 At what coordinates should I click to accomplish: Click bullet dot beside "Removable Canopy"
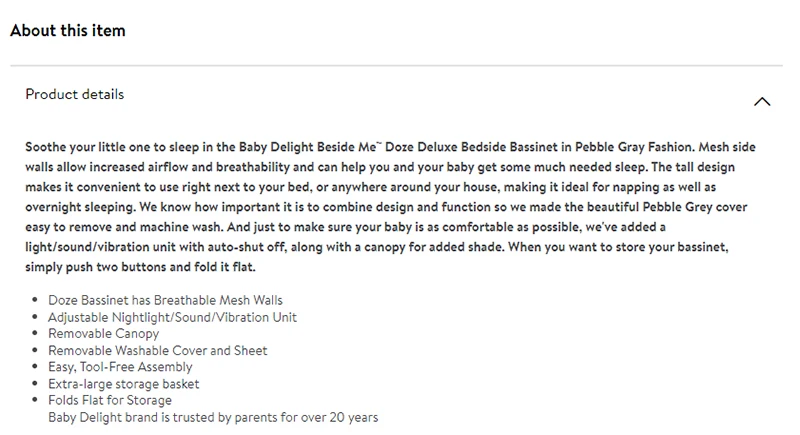pyautogui.click(x=36, y=334)
